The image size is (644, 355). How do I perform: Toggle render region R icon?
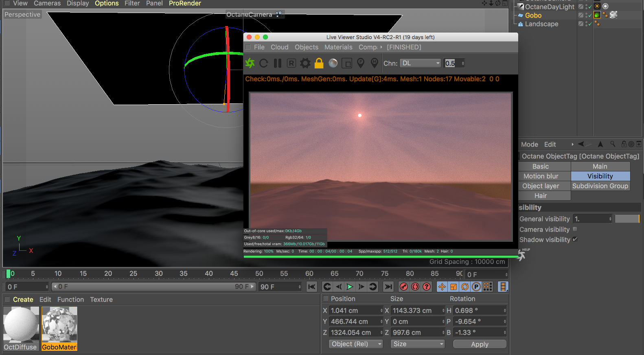pos(291,63)
